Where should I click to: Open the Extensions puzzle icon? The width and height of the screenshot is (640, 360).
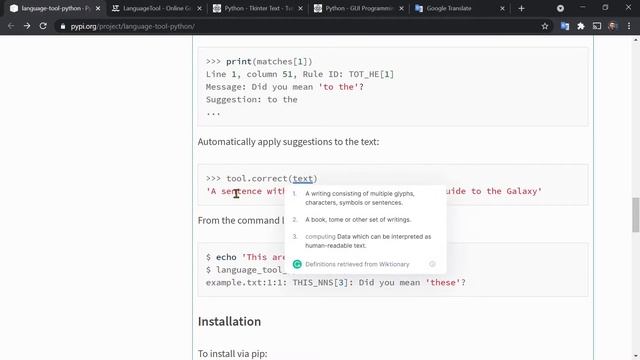[581, 26]
